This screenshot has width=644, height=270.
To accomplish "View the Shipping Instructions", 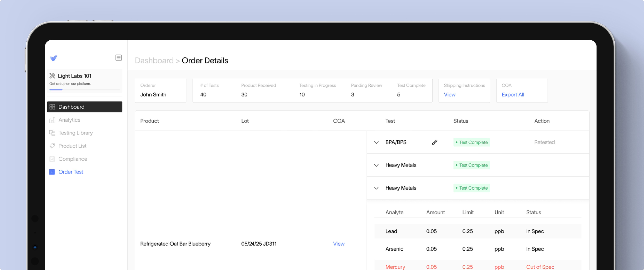I will 450,95.
